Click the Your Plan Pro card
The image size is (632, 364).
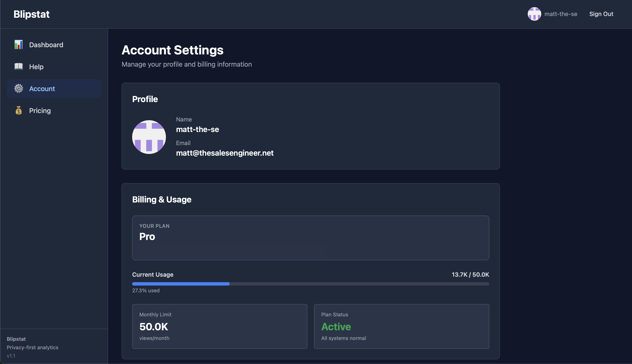coord(311,238)
